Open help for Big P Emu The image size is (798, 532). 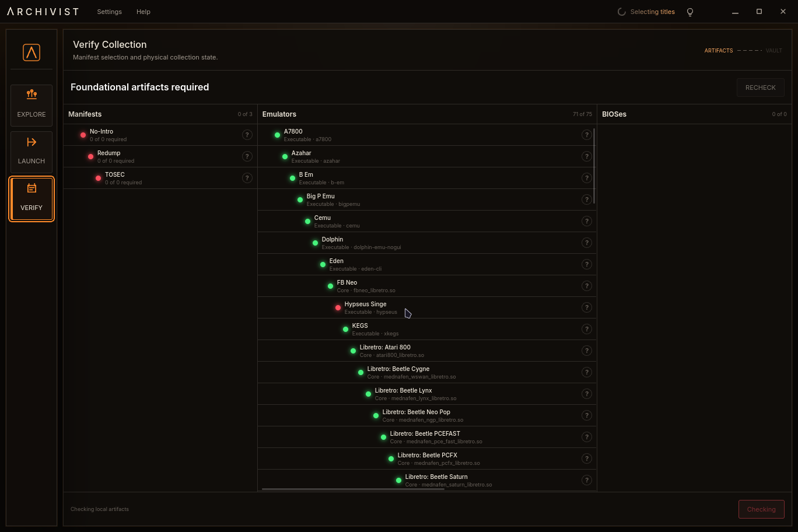(x=587, y=199)
